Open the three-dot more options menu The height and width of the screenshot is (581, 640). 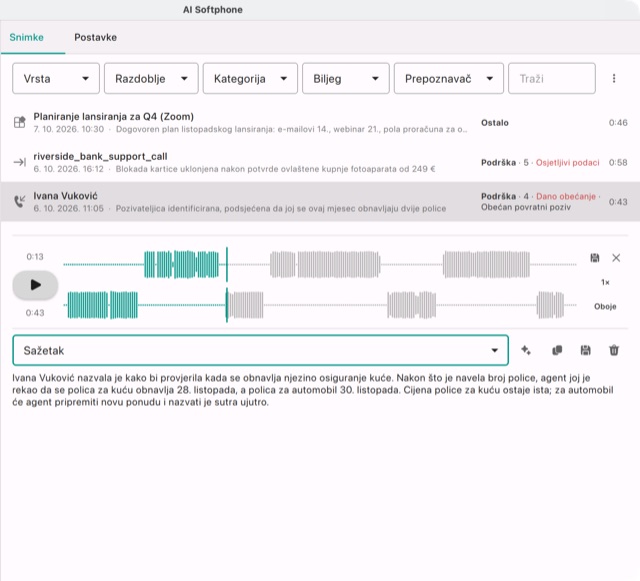point(613,78)
